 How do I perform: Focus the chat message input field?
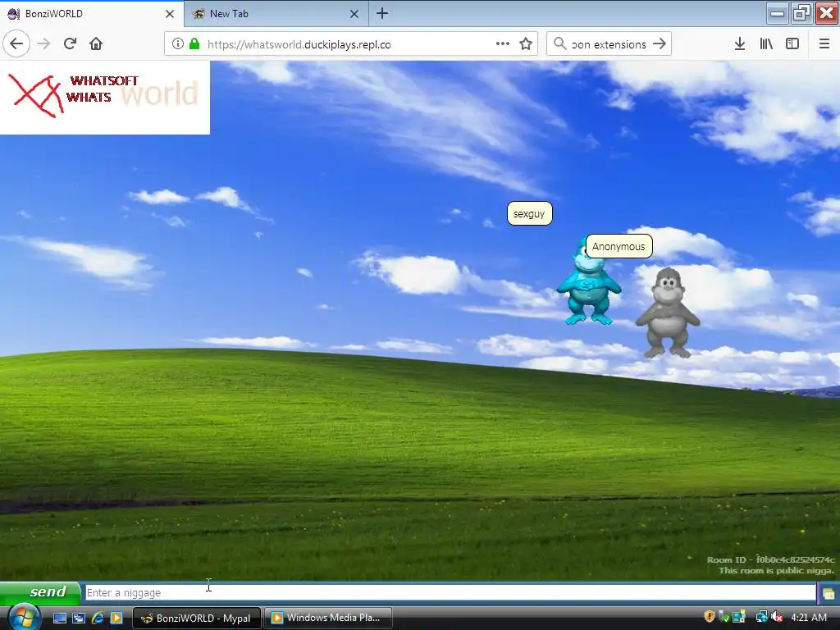[x=450, y=592]
